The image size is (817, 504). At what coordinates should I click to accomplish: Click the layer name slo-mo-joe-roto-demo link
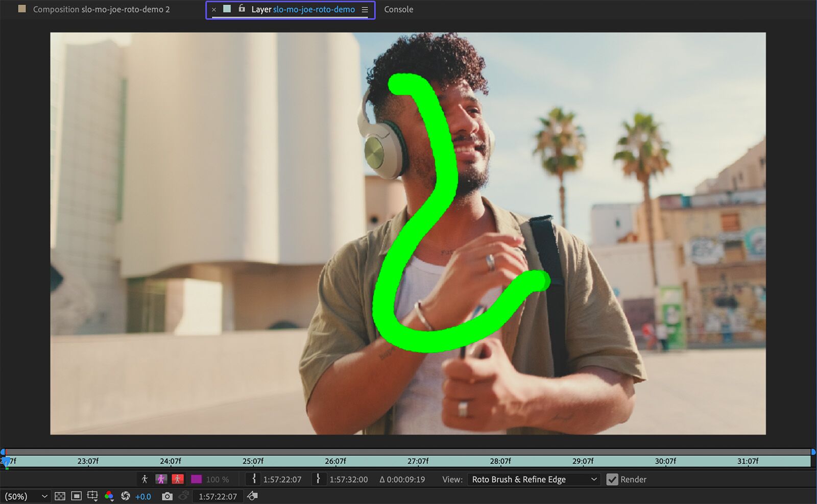tap(315, 9)
